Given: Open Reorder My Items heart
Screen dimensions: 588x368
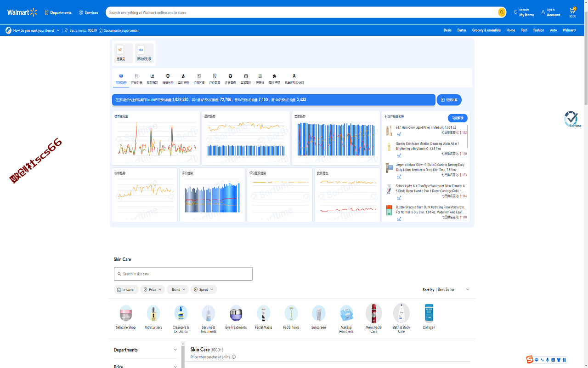Looking at the screenshot, I should coord(524,12).
